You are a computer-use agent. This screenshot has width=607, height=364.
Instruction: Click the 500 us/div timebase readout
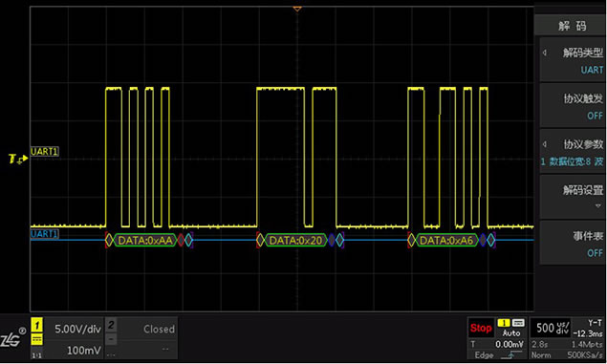pos(553,328)
